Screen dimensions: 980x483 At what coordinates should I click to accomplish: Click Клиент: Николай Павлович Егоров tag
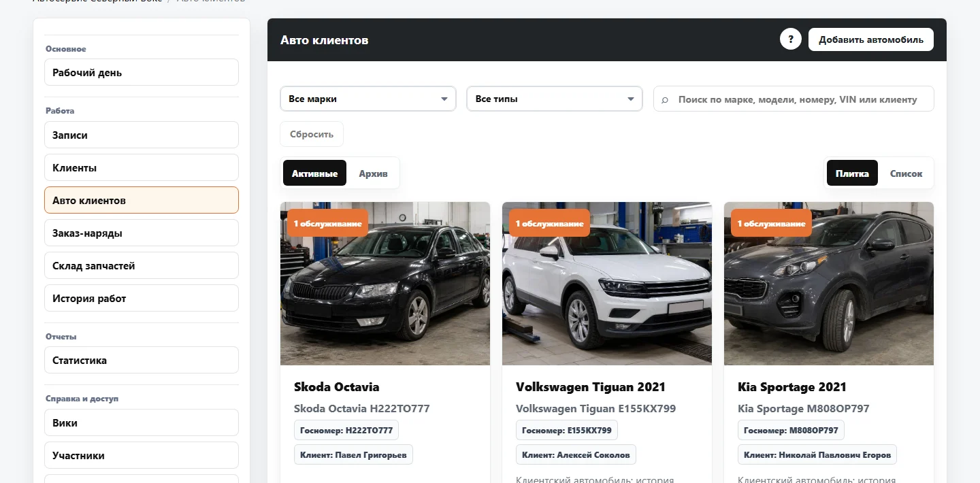pos(817,454)
